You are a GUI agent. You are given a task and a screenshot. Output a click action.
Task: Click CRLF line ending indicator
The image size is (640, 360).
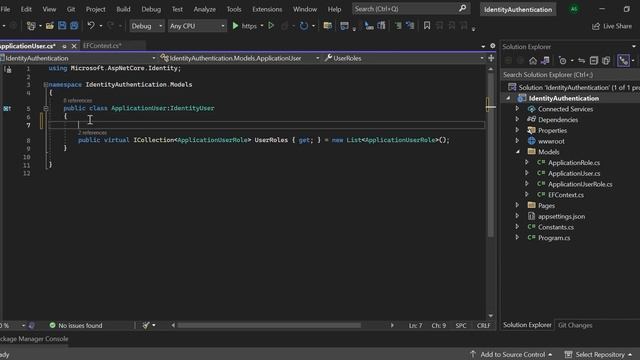point(483,325)
